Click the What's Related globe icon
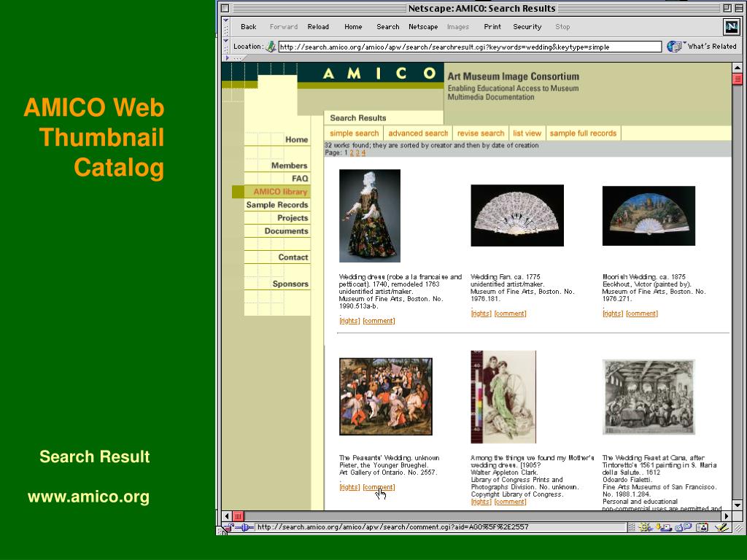The height and width of the screenshot is (560, 747). (x=673, y=46)
